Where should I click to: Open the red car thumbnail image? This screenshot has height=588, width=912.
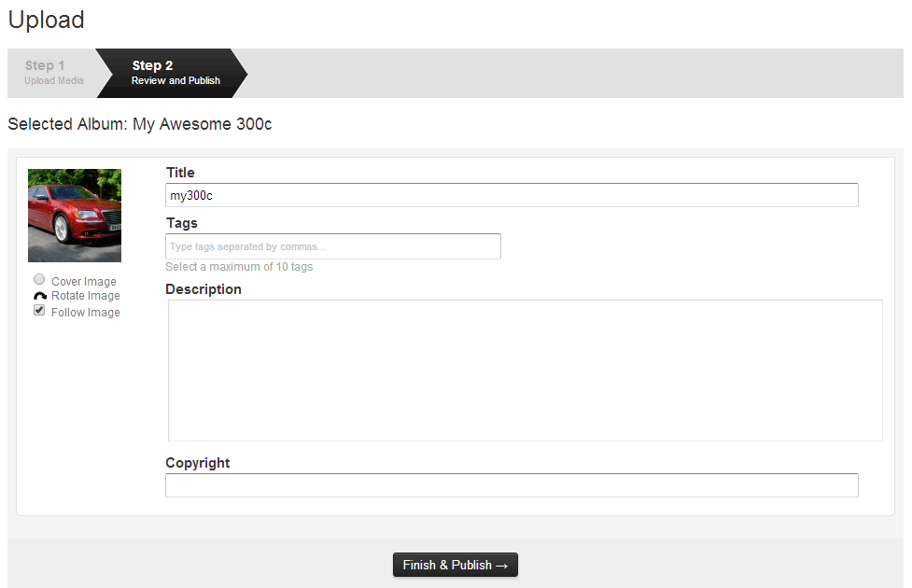(75, 216)
